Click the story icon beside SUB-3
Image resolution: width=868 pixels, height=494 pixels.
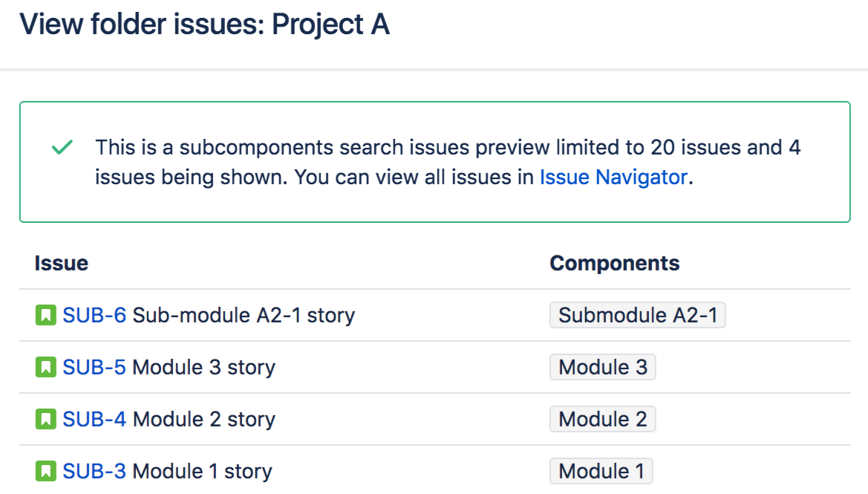click(x=46, y=471)
